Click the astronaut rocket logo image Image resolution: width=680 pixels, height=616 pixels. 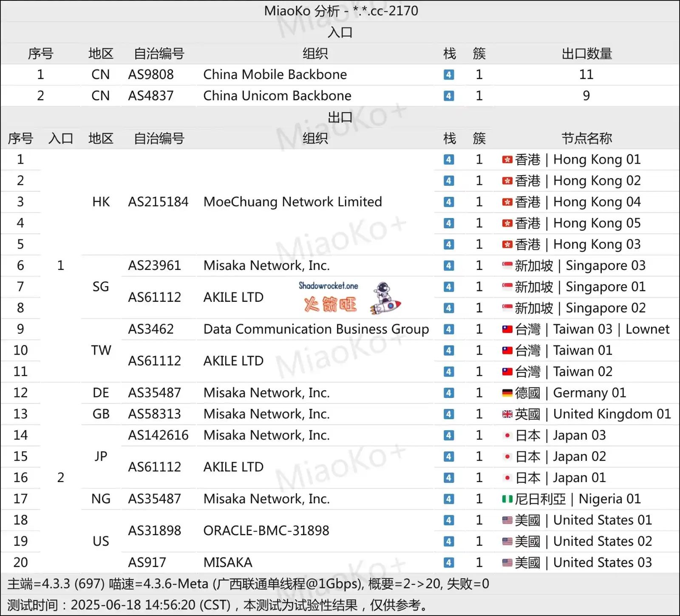pos(385,298)
